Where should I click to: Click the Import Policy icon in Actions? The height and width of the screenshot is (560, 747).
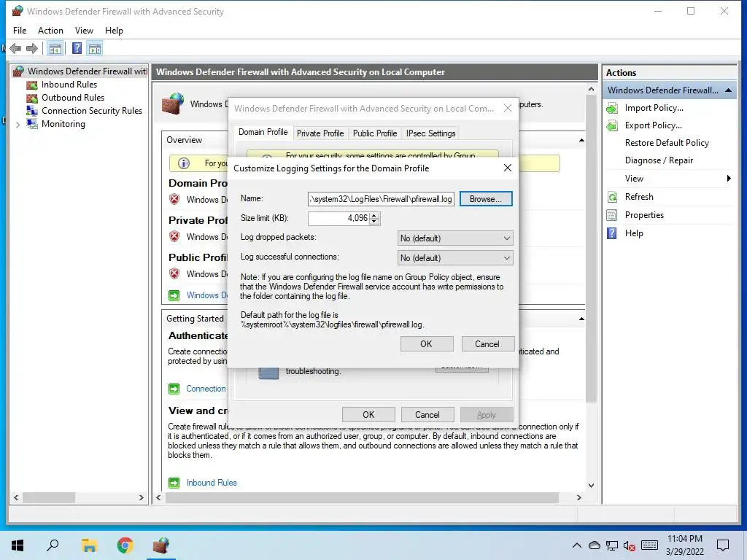(x=612, y=108)
